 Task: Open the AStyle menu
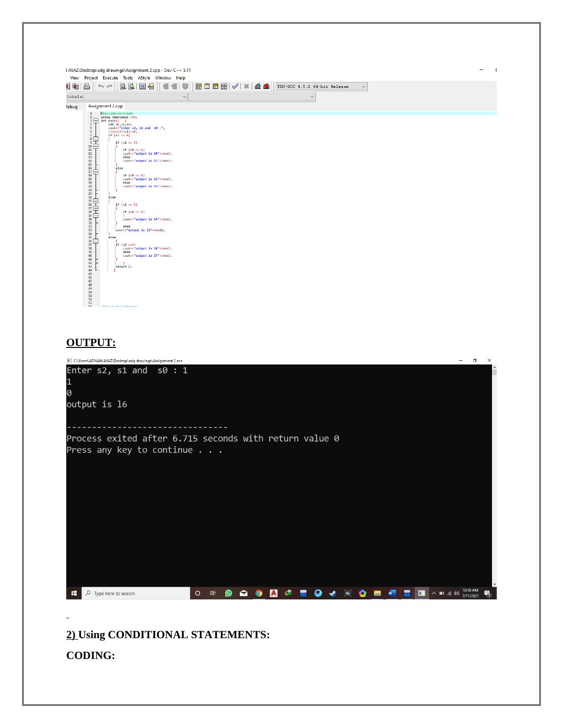[144, 78]
